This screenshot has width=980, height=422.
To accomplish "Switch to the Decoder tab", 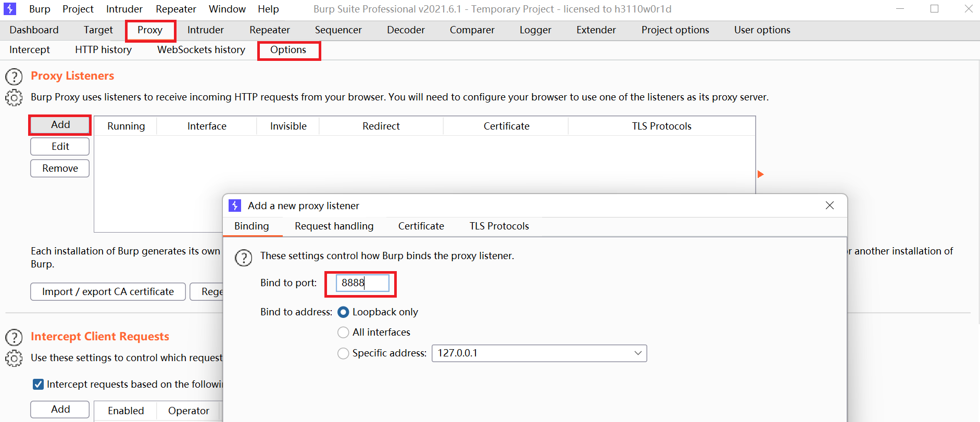I will (406, 30).
